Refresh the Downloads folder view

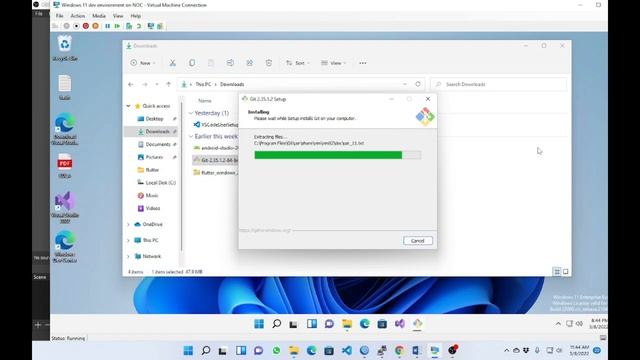pos(418,84)
